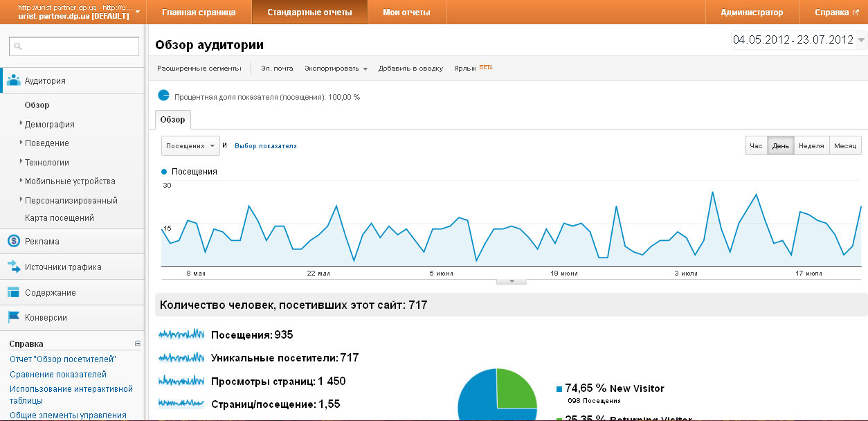The width and height of the screenshot is (868, 421).
Task: Click the Конверсии flag icon
Action: [x=13, y=317]
